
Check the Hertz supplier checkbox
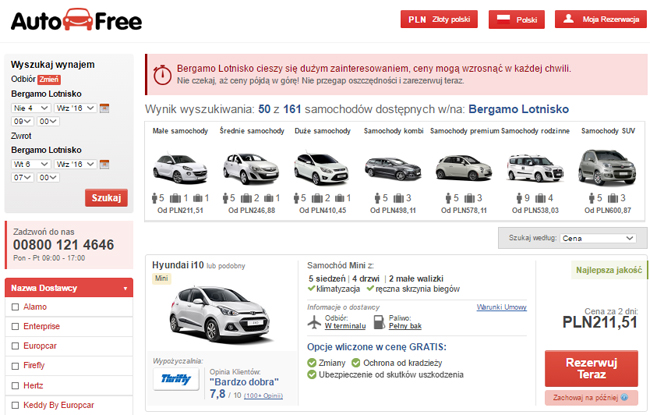pos(15,386)
